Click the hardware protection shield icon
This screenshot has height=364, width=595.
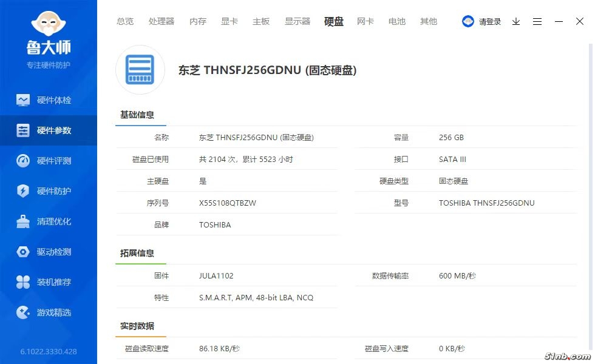point(23,191)
